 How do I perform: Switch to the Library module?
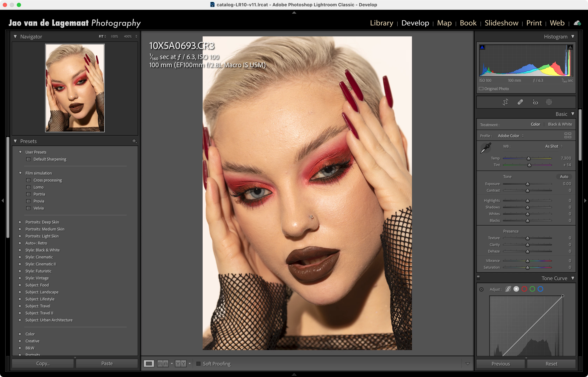381,23
